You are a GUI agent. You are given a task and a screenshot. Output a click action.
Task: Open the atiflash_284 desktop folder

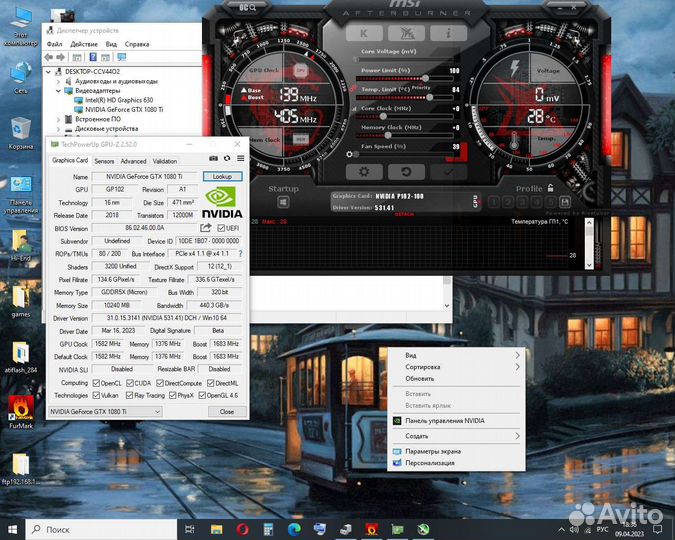(x=21, y=357)
